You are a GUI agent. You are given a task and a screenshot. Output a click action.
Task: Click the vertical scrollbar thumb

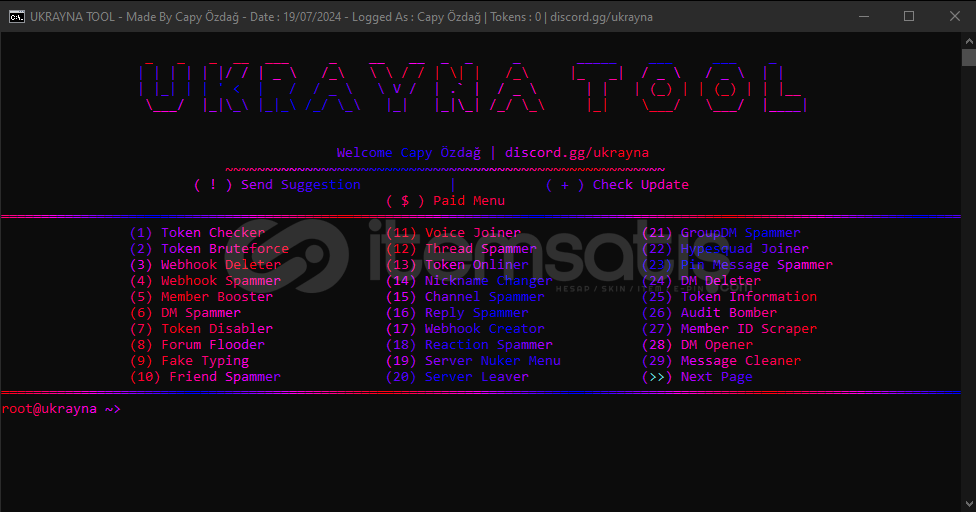(969, 57)
